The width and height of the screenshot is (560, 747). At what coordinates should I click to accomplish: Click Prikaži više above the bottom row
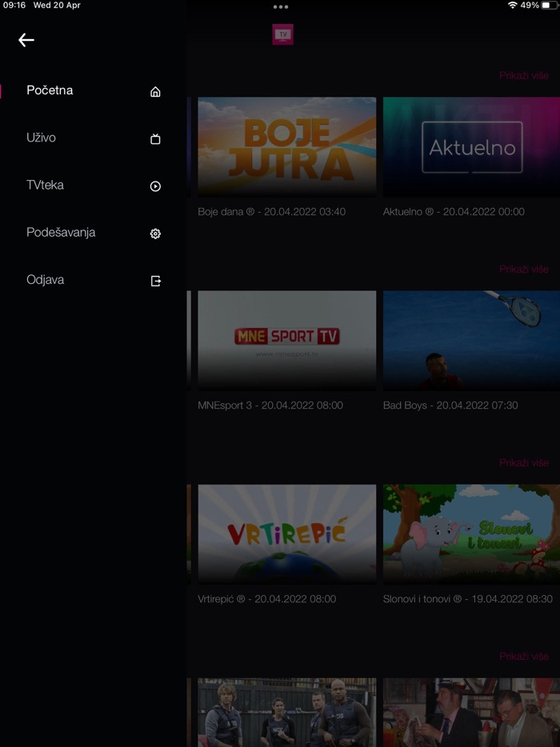pos(524,657)
